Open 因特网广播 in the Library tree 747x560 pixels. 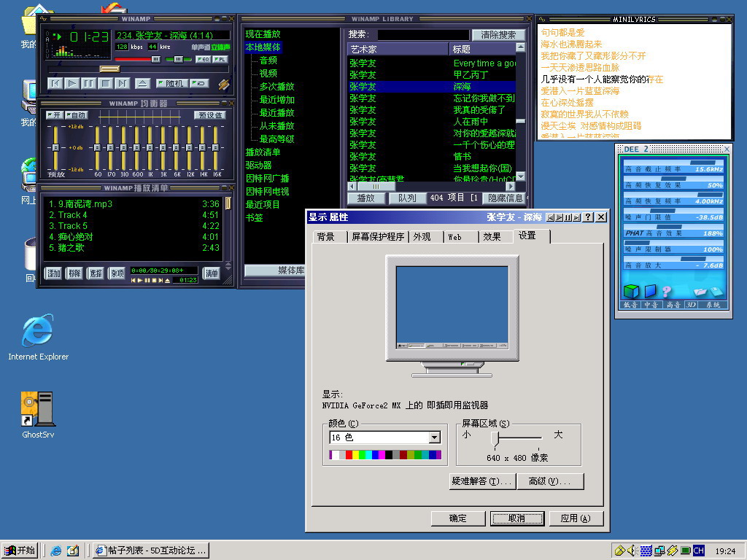pyautogui.click(x=267, y=178)
